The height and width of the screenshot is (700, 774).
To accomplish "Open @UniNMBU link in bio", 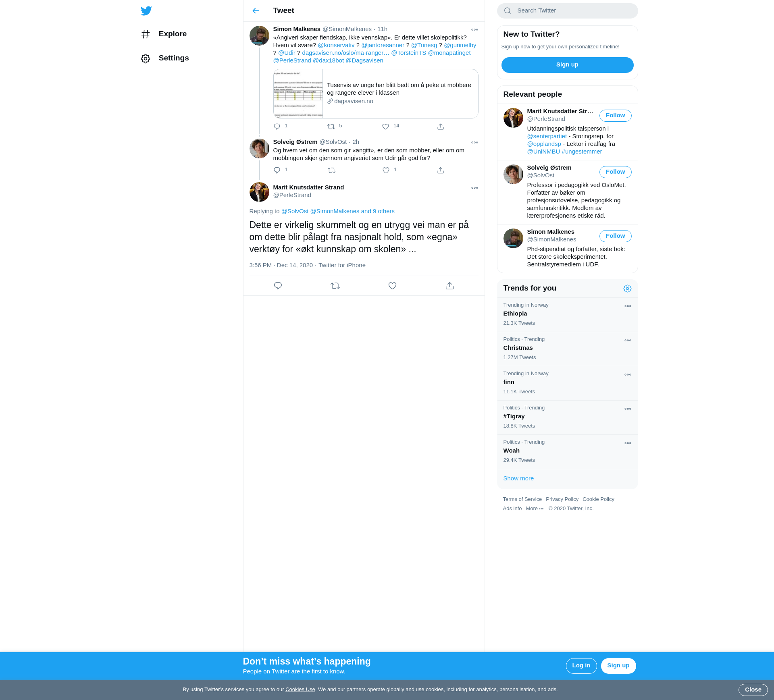I will (x=543, y=152).
